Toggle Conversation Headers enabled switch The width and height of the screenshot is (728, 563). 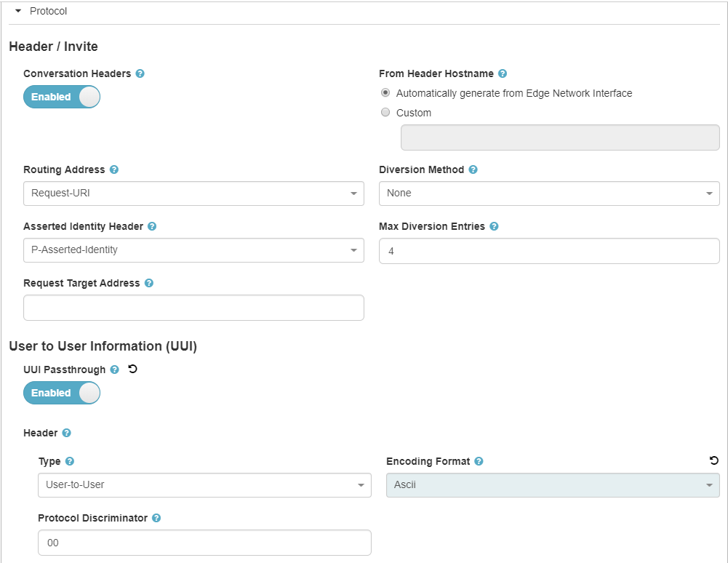point(62,97)
